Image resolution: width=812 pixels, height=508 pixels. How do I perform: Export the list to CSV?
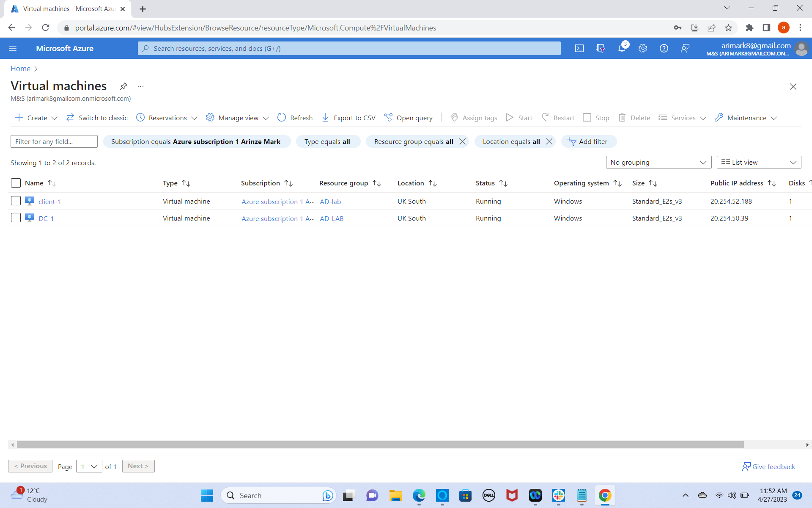coord(348,118)
